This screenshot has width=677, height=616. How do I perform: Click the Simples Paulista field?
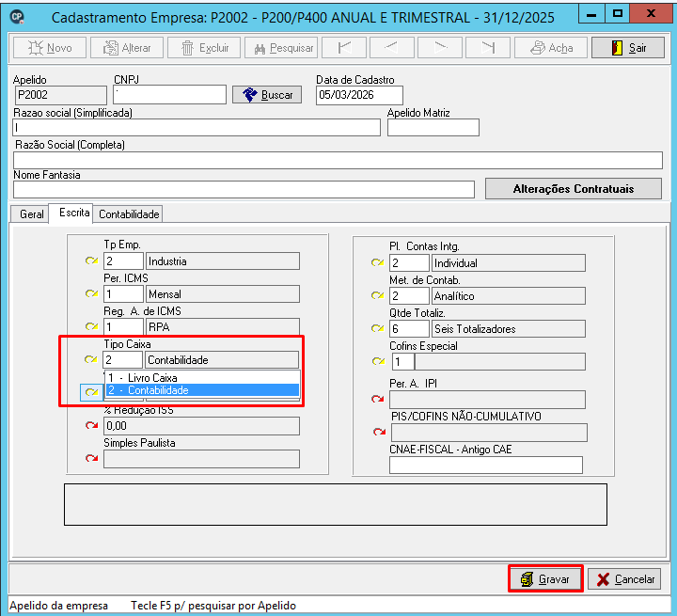[x=201, y=459]
